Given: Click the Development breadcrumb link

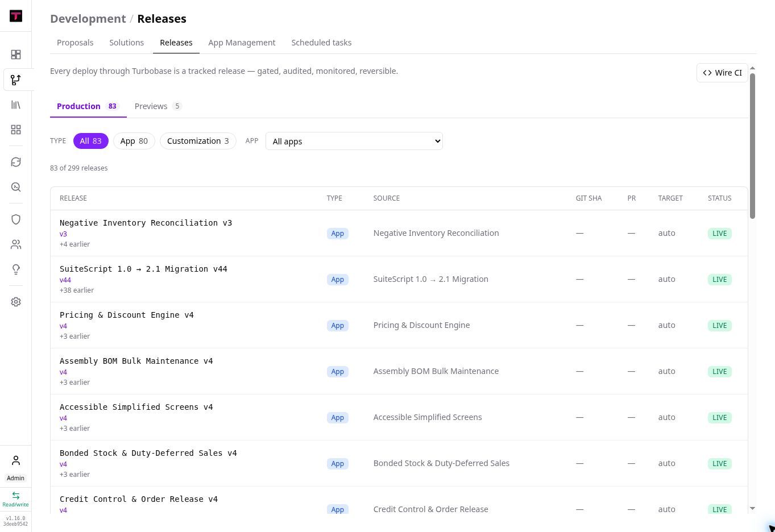Looking at the screenshot, I should coord(88,19).
